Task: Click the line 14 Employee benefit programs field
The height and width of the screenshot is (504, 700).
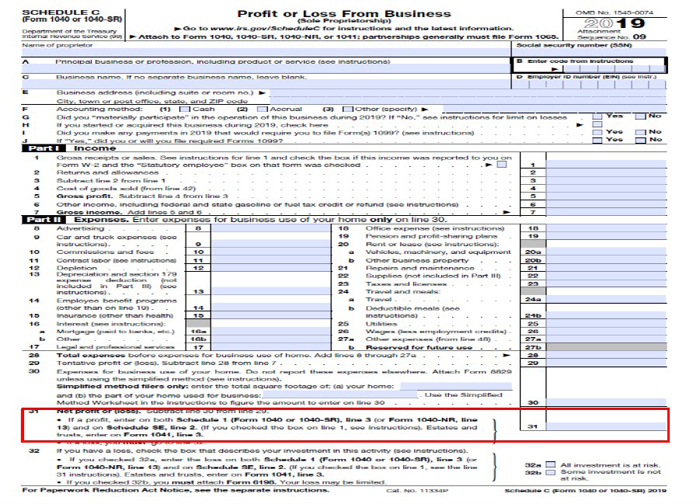Action: [x=271, y=307]
